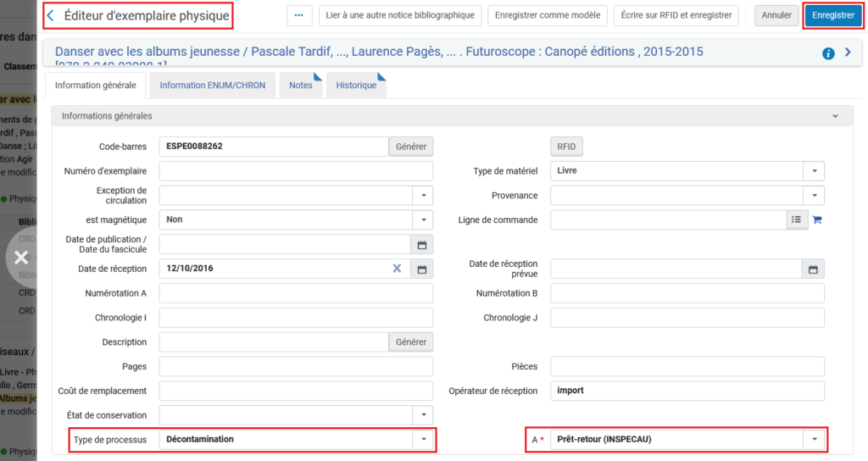
Task: Open calendar for Date de réception prévue
Action: (x=813, y=269)
